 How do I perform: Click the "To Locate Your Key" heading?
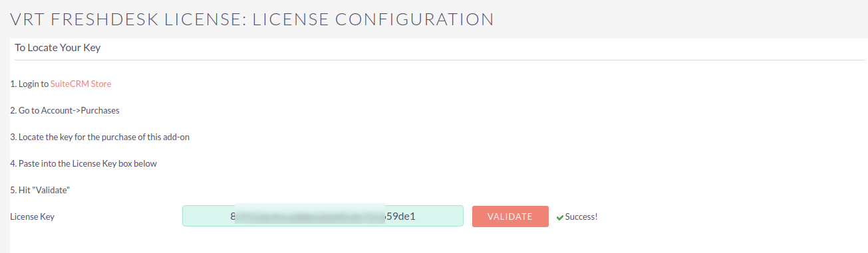click(57, 48)
